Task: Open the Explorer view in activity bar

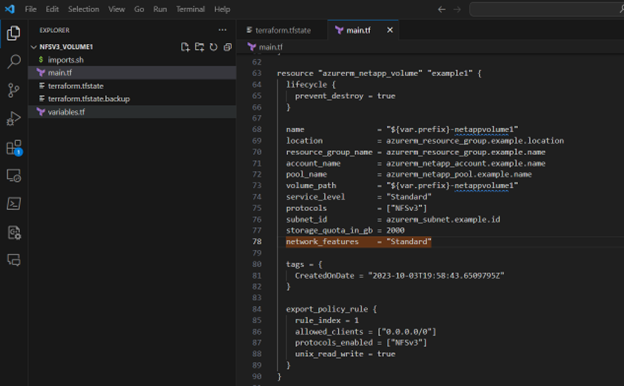Action: pos(14,33)
